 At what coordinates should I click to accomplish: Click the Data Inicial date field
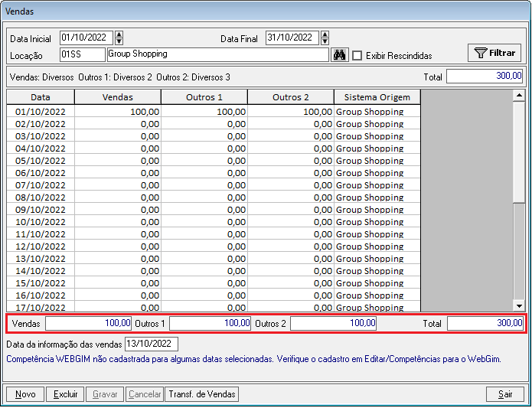[x=86, y=38]
